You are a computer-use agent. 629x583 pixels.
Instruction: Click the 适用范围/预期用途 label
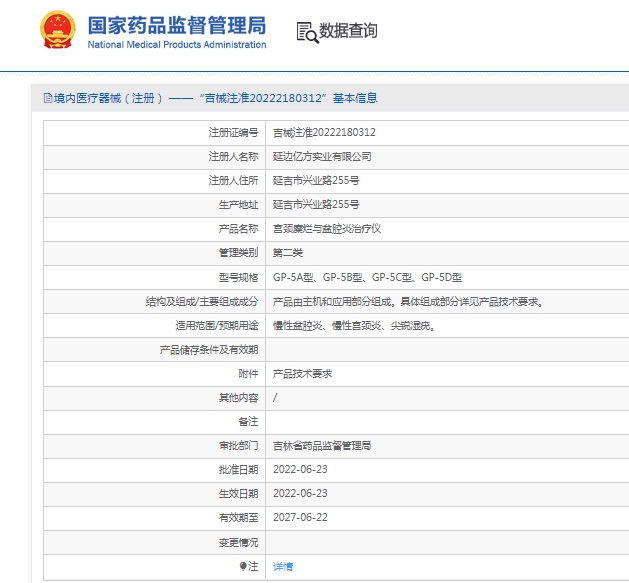217,325
